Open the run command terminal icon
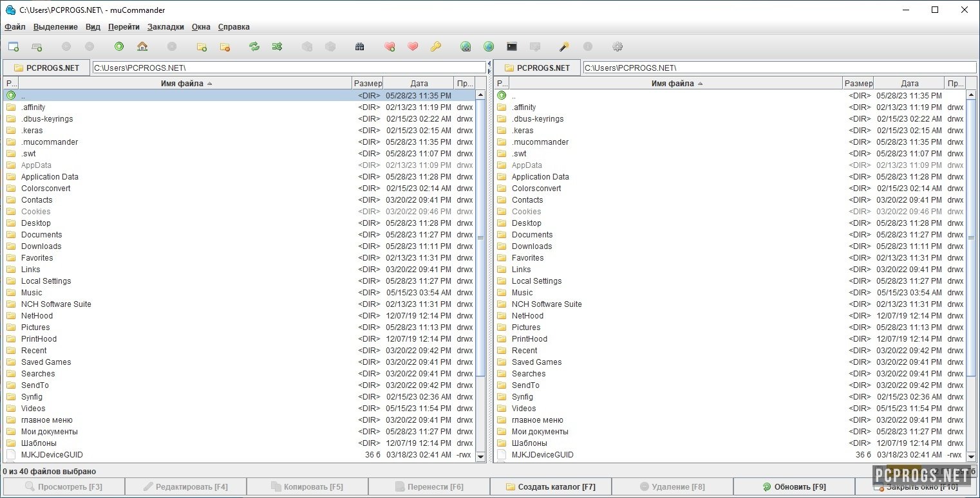The height and width of the screenshot is (498, 980). [x=512, y=46]
